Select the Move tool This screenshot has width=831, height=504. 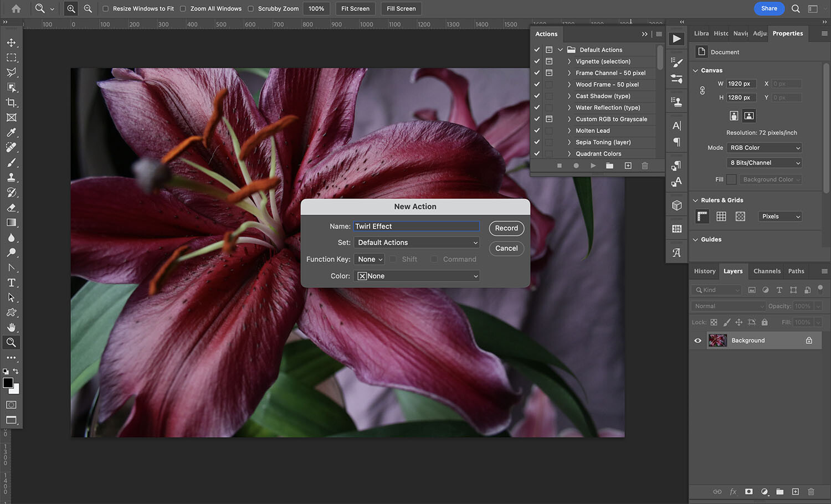point(12,42)
